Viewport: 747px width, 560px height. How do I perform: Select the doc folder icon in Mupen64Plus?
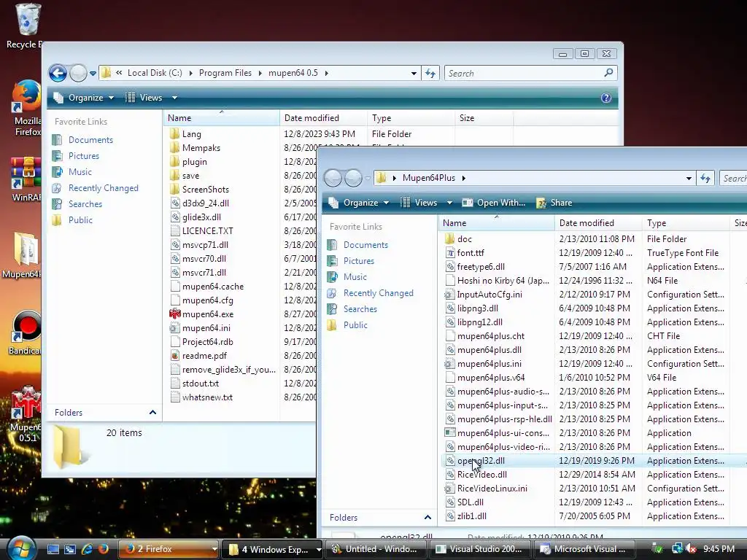pos(449,239)
